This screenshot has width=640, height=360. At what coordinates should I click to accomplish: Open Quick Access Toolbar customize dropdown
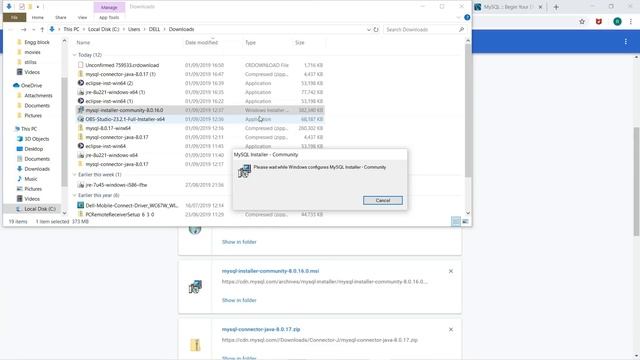pos(38,7)
